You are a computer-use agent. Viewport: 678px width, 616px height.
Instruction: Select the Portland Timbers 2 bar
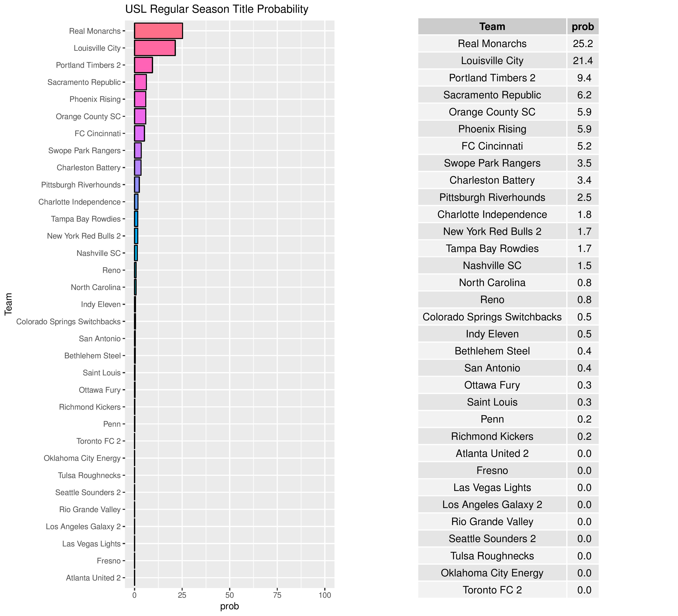point(143,65)
